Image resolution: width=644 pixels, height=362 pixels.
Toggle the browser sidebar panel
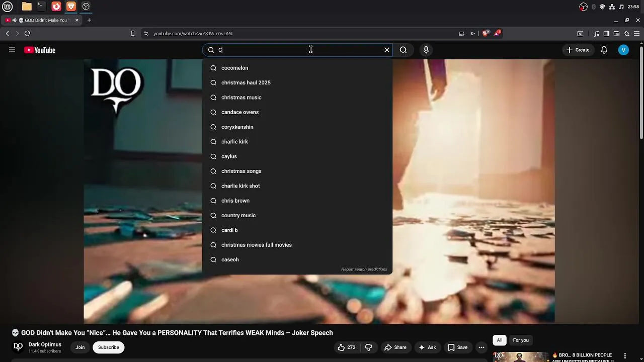click(x=606, y=34)
